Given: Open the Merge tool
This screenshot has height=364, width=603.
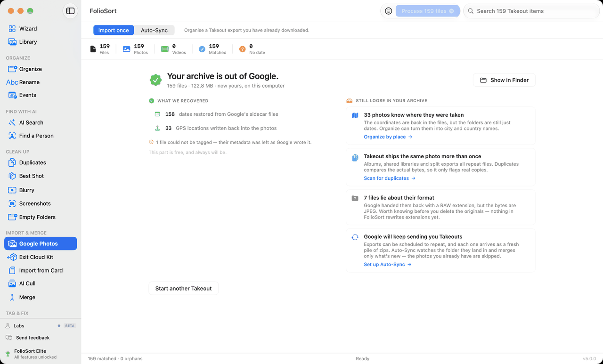Looking at the screenshot, I should coord(41,297).
